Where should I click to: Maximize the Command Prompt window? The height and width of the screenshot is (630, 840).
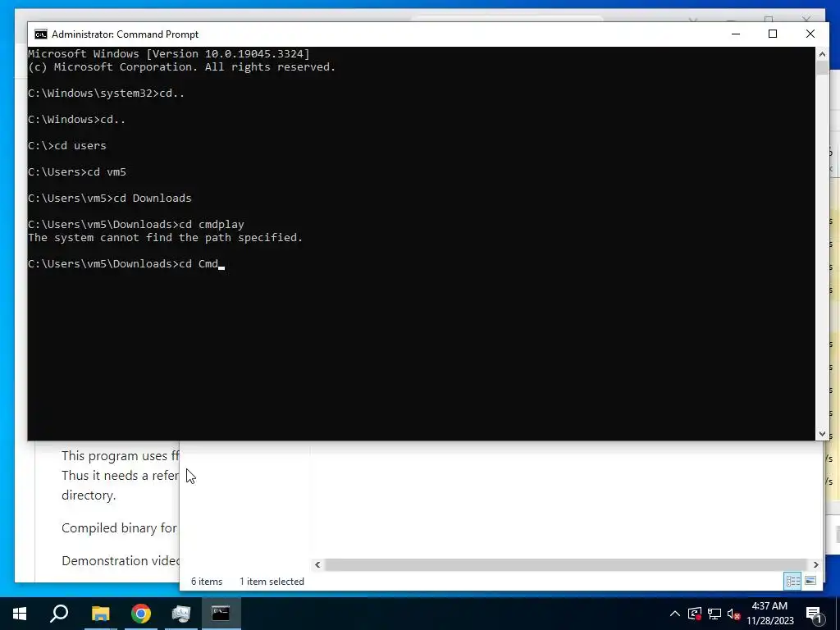click(773, 34)
